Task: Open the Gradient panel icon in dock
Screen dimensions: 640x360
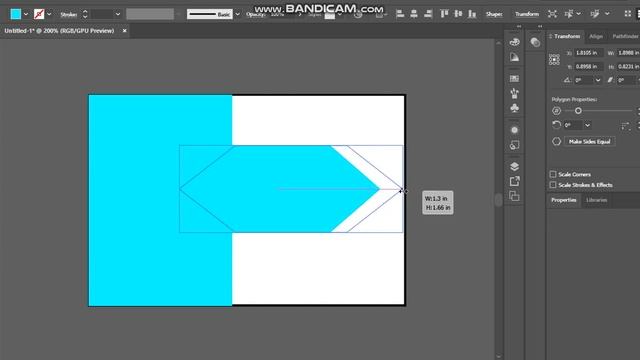Action: point(514,57)
